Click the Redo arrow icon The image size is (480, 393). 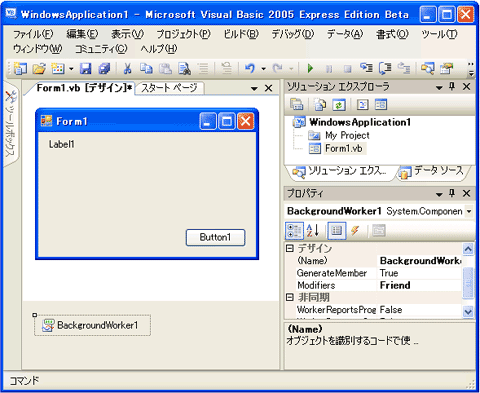277,68
